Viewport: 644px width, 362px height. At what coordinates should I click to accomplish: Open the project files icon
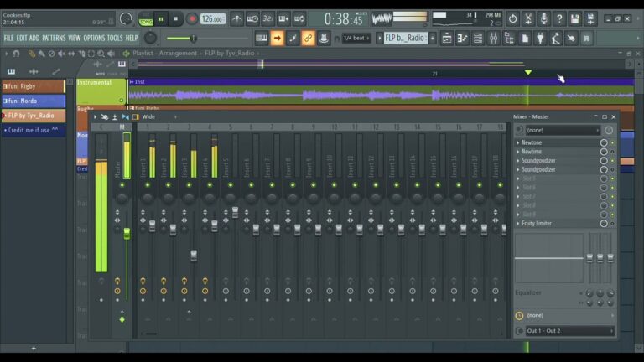[525, 39]
